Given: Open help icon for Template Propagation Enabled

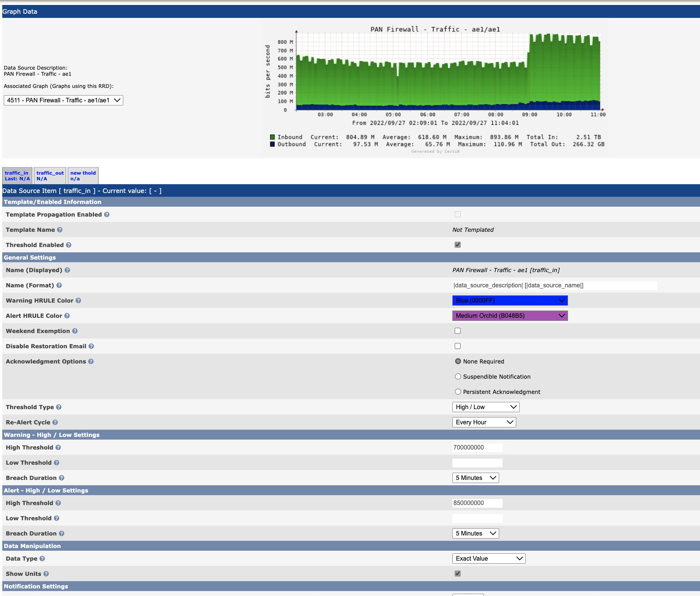Looking at the screenshot, I should (x=107, y=215).
